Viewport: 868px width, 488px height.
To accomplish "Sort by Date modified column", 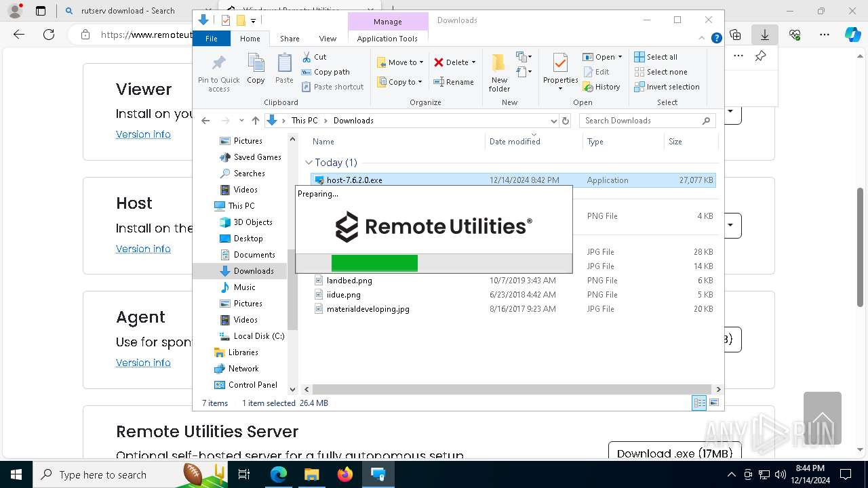I will [x=515, y=142].
